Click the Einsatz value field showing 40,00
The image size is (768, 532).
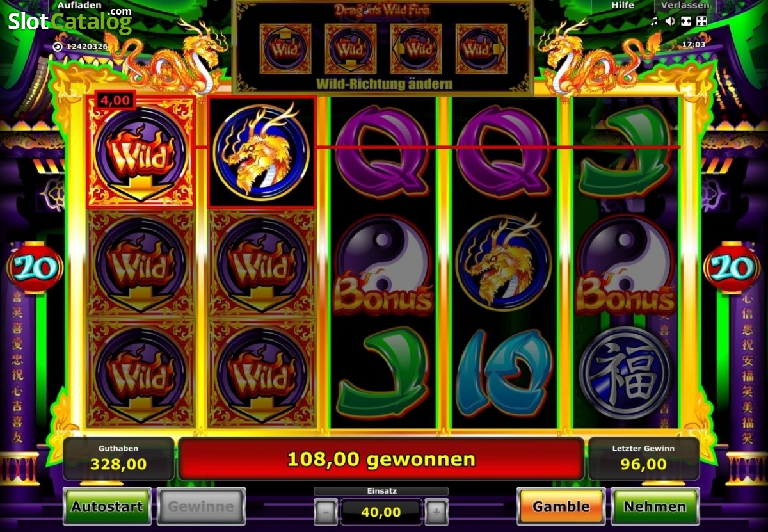click(x=381, y=512)
